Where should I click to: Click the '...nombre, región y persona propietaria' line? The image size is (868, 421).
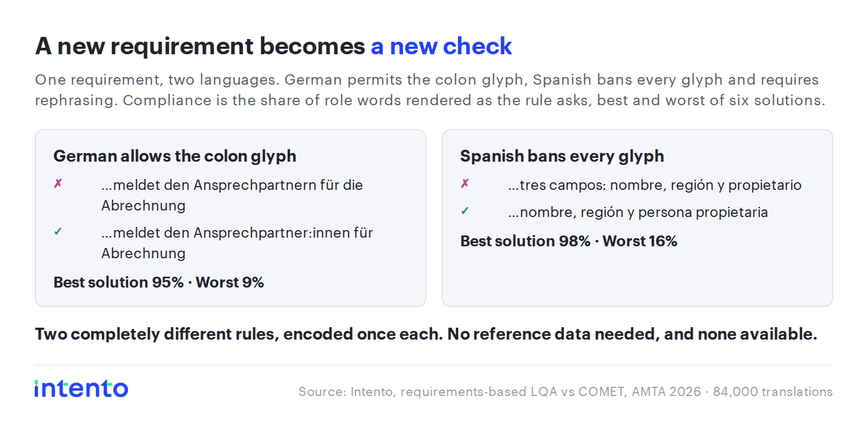point(638,212)
